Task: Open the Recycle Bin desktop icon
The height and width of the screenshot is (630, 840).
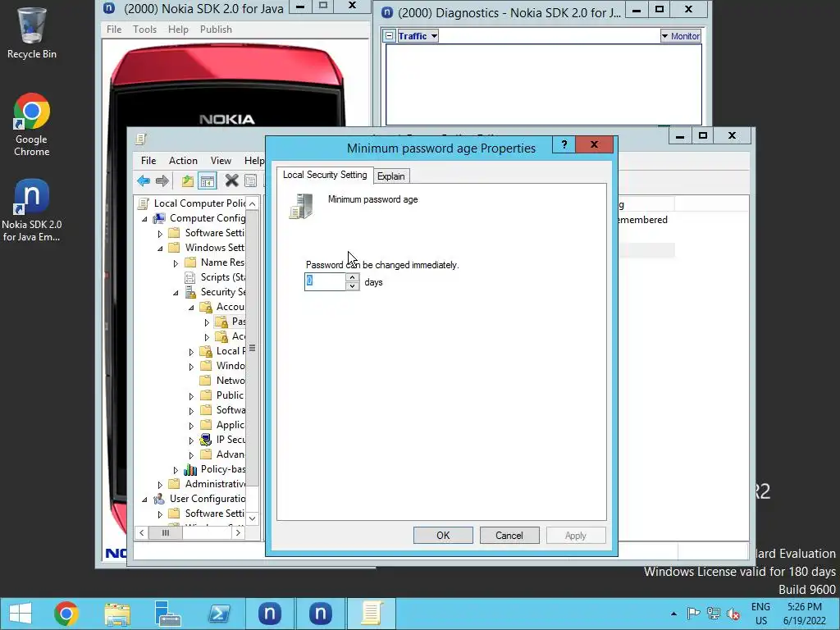Action: 32,33
